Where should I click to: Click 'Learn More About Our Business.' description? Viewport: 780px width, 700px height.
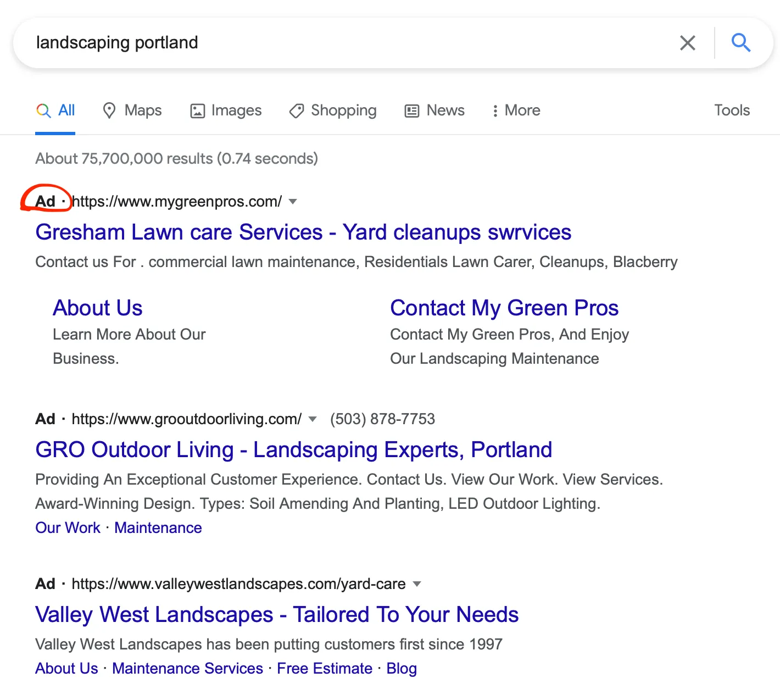(129, 347)
